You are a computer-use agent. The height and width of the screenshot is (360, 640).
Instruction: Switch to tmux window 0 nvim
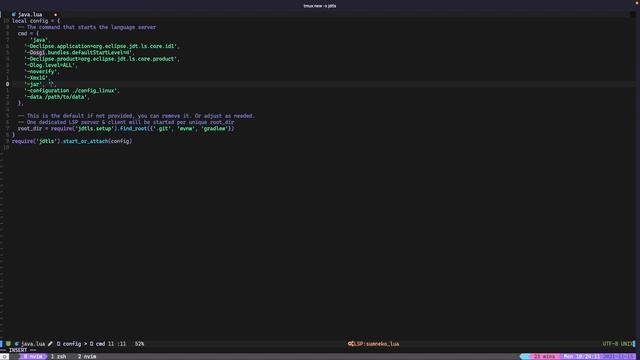pyautogui.click(x=32, y=357)
